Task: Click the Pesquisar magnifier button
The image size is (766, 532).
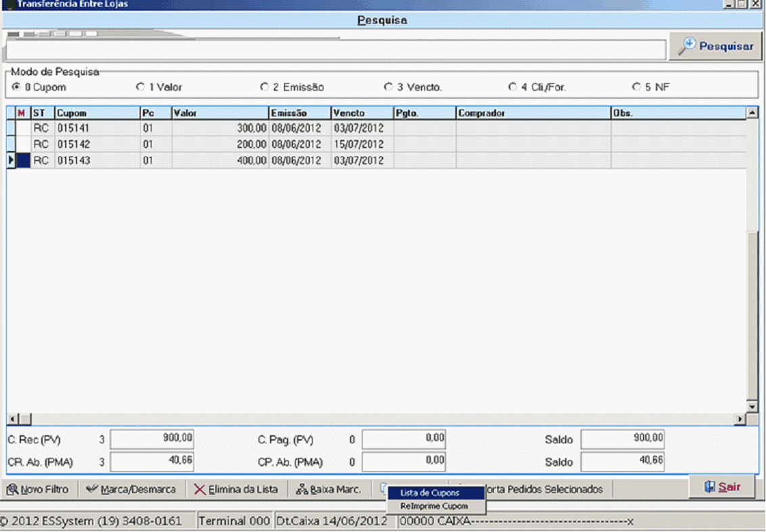Action: 716,47
